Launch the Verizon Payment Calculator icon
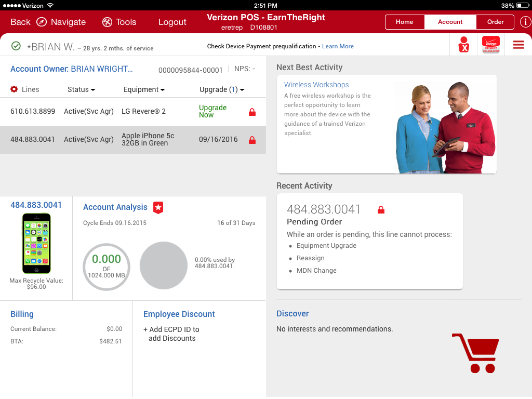Screen dimensions: 532x399 coord(491,45)
